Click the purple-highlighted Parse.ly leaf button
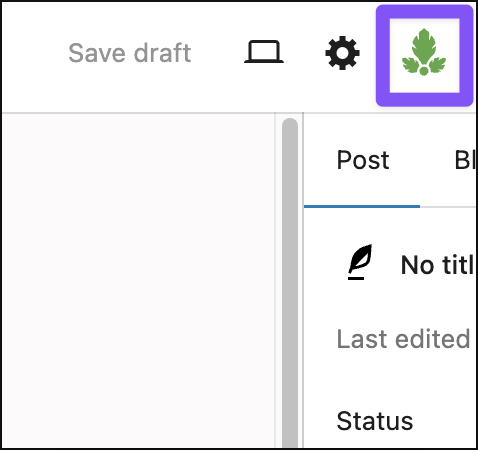 (x=424, y=55)
